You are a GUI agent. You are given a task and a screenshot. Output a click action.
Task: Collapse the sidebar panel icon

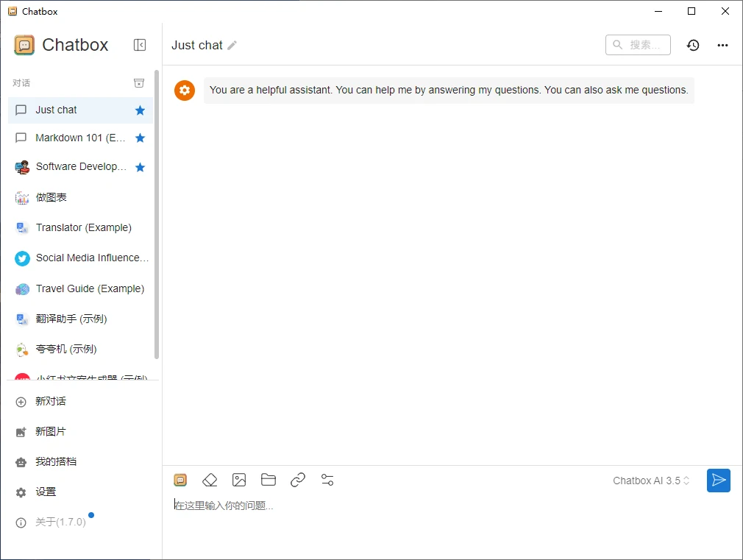140,45
